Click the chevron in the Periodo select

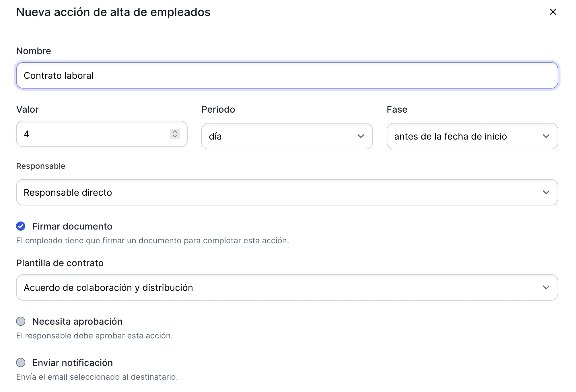(361, 136)
